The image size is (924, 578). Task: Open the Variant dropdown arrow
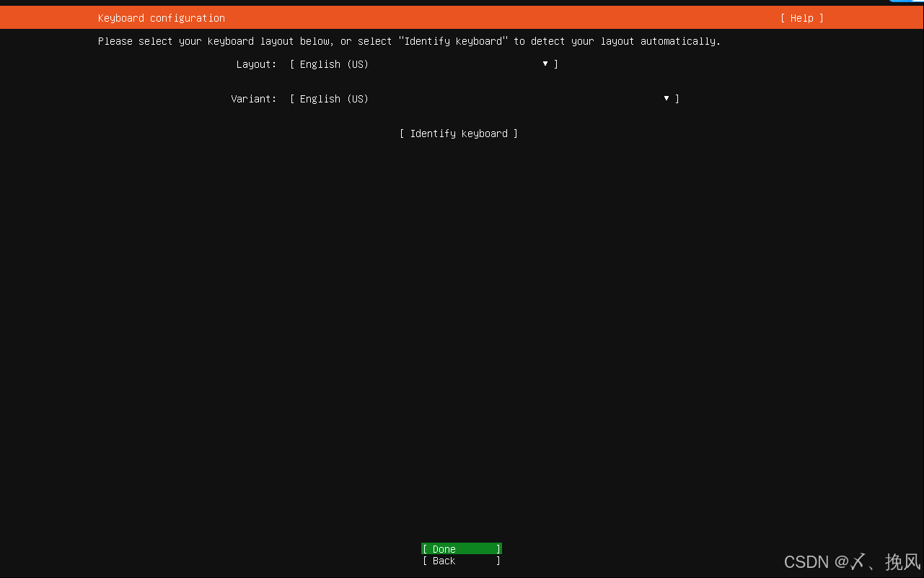pyautogui.click(x=665, y=98)
